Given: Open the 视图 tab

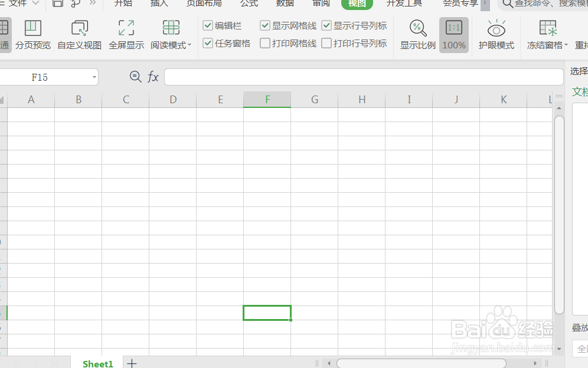Looking at the screenshot, I should click(357, 4).
